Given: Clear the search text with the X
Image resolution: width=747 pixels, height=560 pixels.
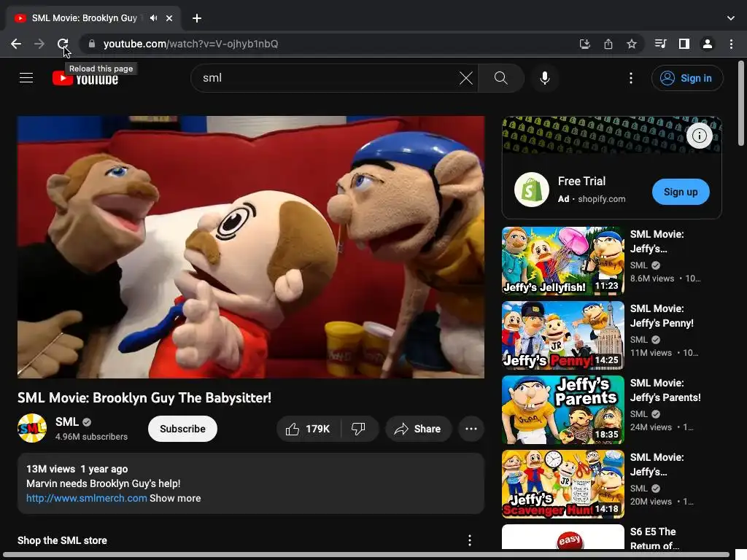Looking at the screenshot, I should 466,78.
